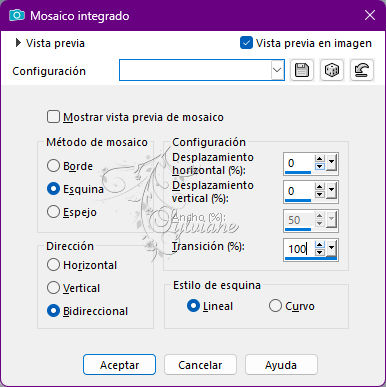
Task: Expand the Vista previa section
Action: tap(18, 43)
